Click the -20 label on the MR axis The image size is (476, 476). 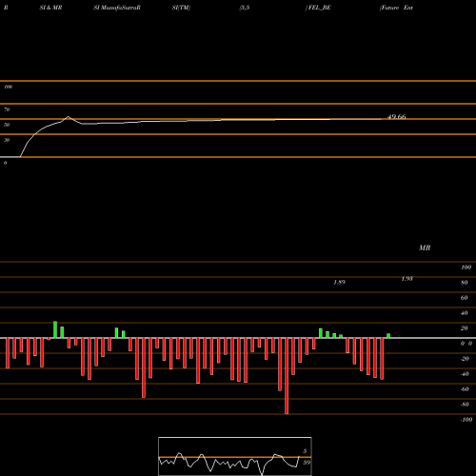tap(465, 359)
